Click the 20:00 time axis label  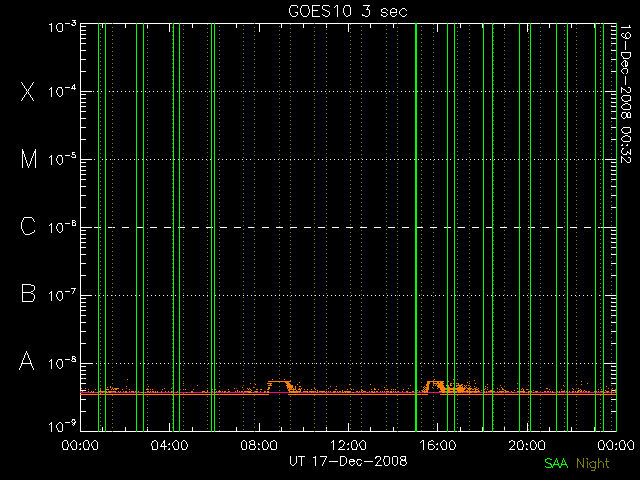click(527, 445)
